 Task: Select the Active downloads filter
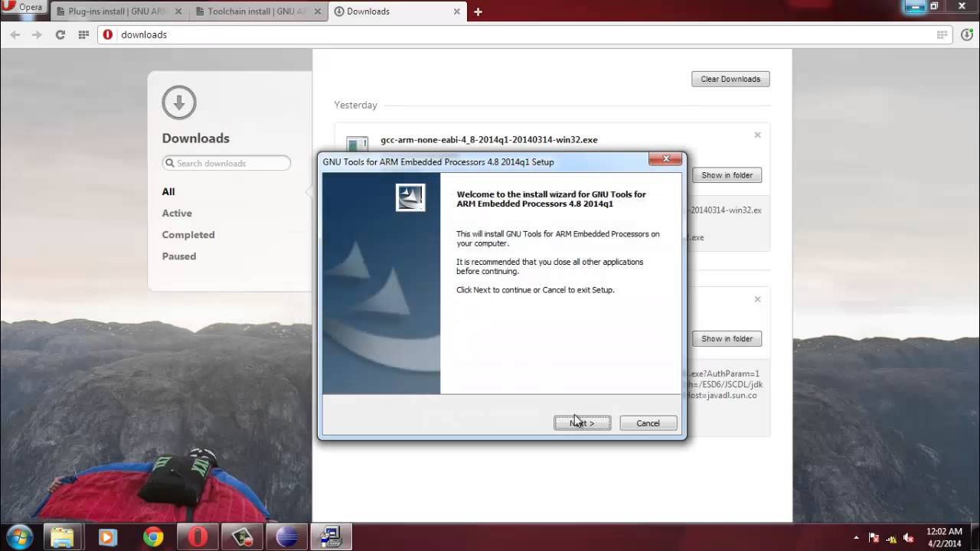[177, 213]
